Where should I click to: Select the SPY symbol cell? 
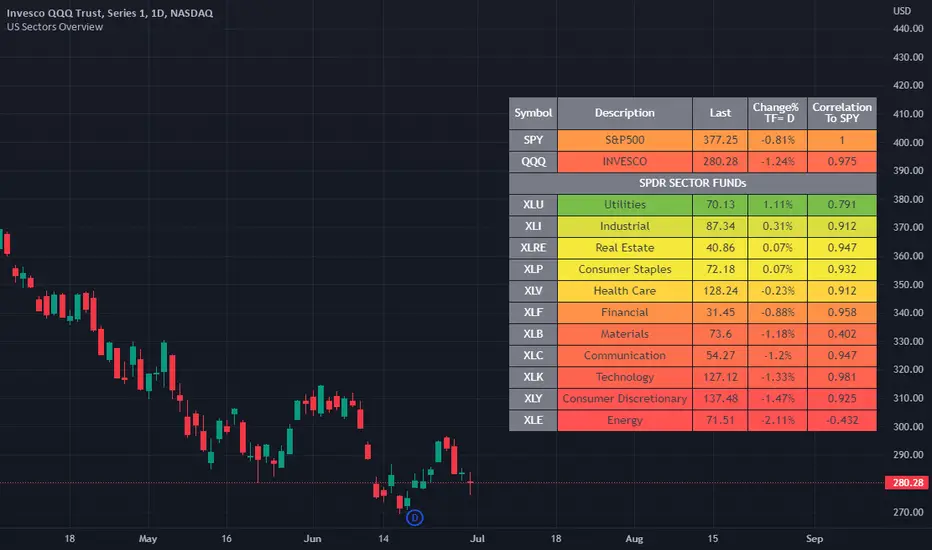click(533, 140)
